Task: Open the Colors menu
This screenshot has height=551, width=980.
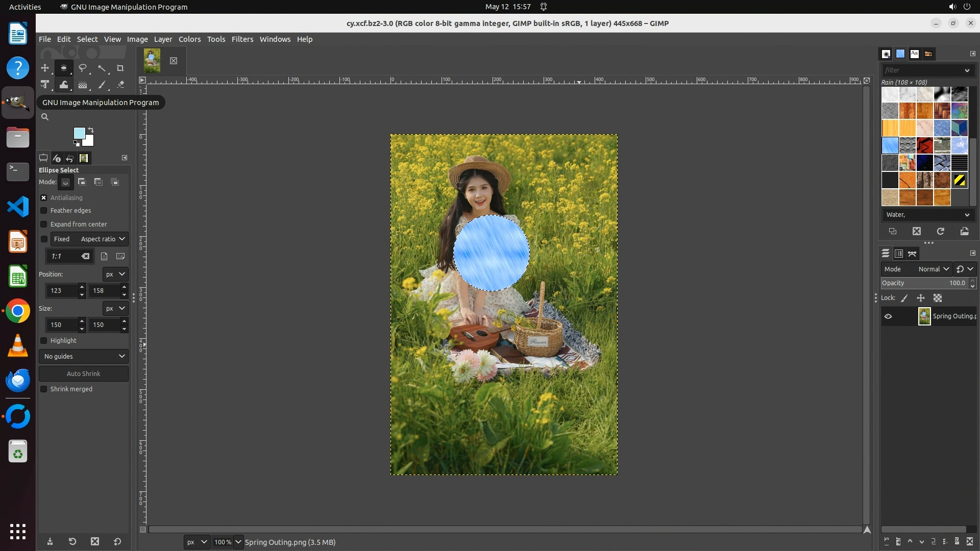Action: (189, 39)
